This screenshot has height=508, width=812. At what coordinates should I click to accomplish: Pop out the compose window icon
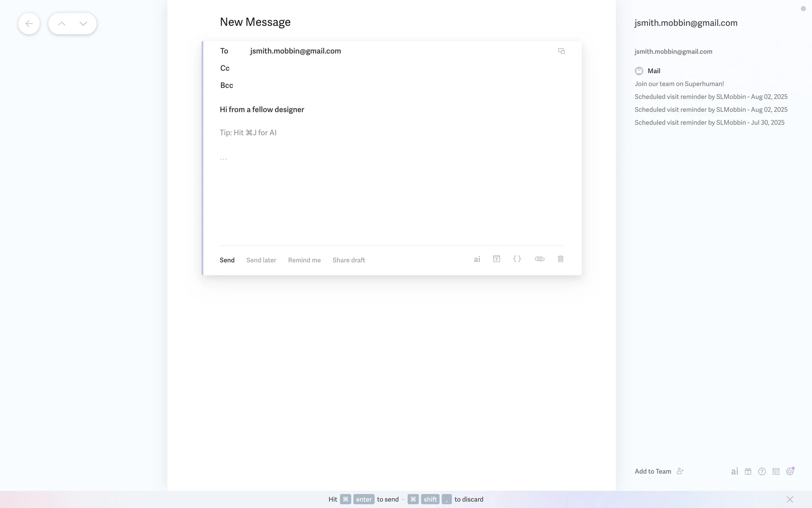click(x=561, y=51)
